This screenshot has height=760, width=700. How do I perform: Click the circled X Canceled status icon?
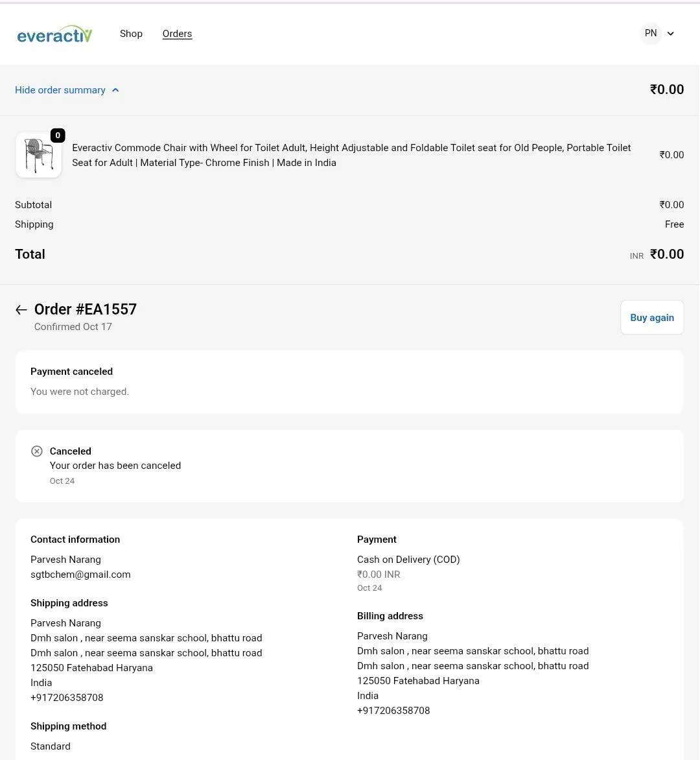37,451
